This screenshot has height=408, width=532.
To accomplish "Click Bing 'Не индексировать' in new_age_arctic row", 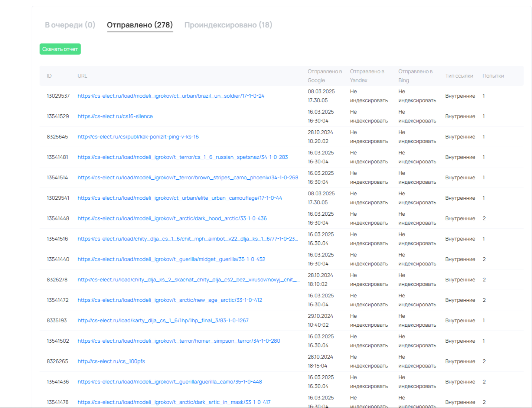I will tap(417, 300).
